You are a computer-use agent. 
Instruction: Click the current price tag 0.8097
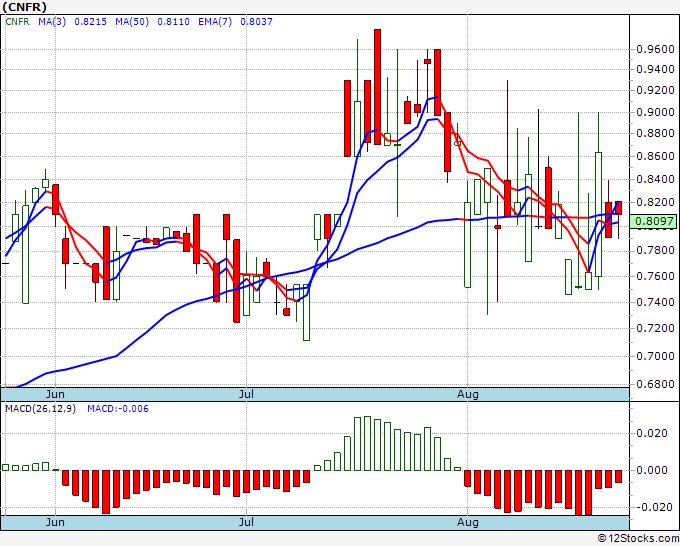click(655, 222)
